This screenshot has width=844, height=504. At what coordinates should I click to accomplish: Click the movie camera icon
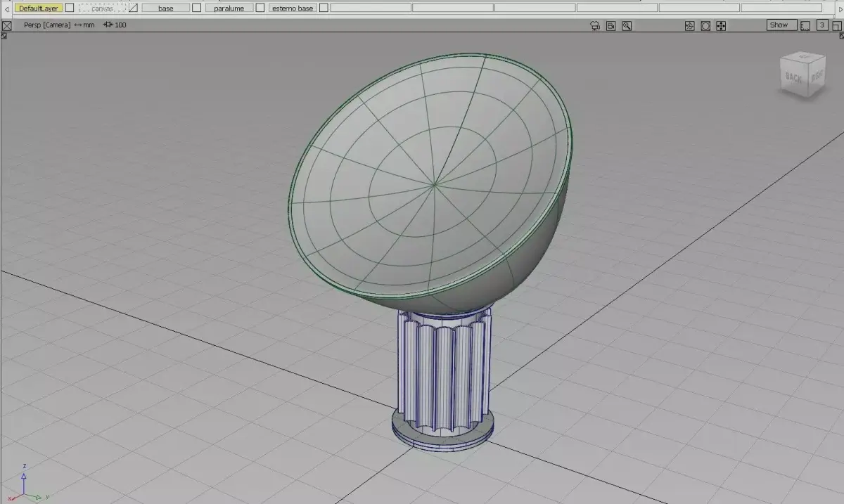[595, 25]
